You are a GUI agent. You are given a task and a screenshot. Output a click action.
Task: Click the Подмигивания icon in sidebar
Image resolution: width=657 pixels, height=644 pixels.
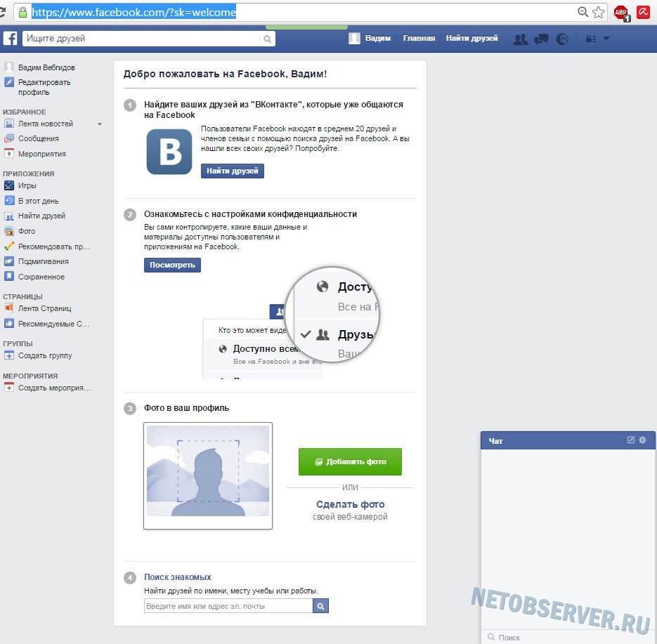click(9, 262)
